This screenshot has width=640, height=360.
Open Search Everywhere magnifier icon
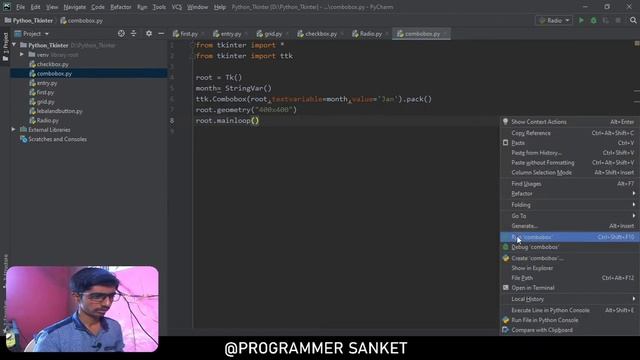coord(633,20)
